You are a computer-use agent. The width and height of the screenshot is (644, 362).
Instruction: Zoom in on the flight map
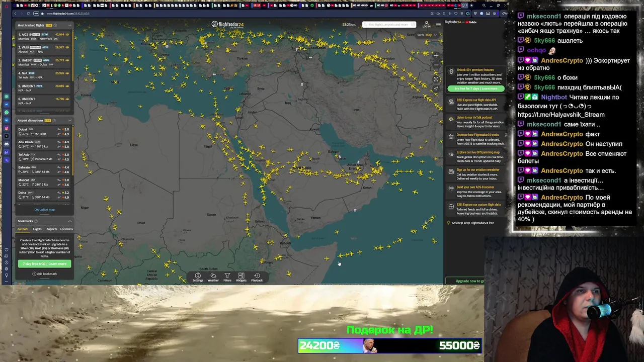pyautogui.click(x=436, y=55)
